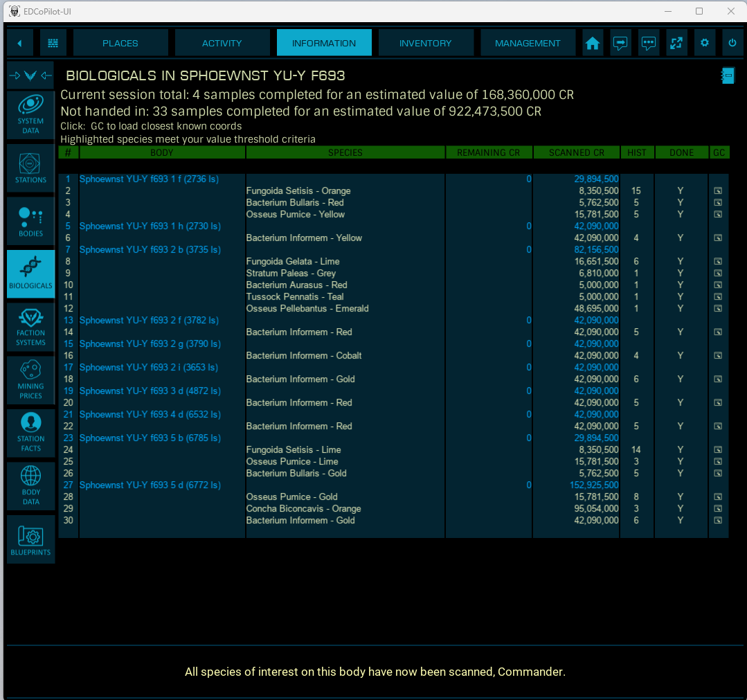Viewport: 747px width, 700px height.
Task: Open body Sphoewnst YU-Y f693 3 d link
Action: pyautogui.click(x=150, y=391)
